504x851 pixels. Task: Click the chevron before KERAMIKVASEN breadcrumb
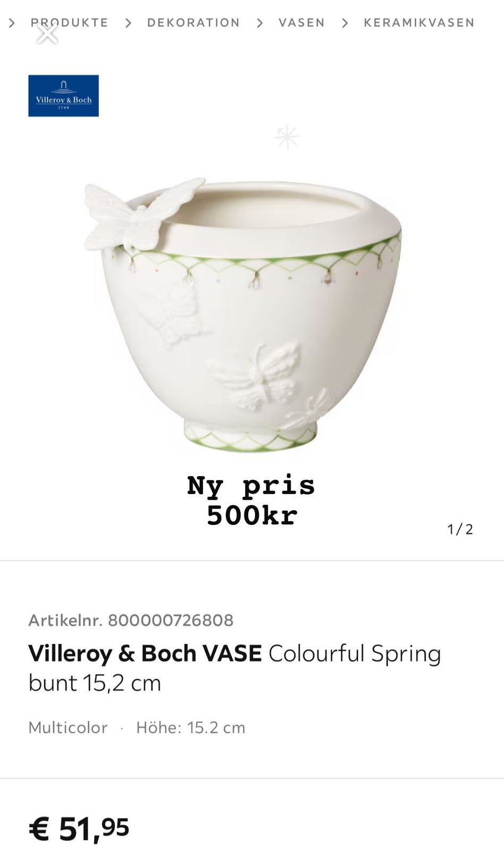pos(345,23)
